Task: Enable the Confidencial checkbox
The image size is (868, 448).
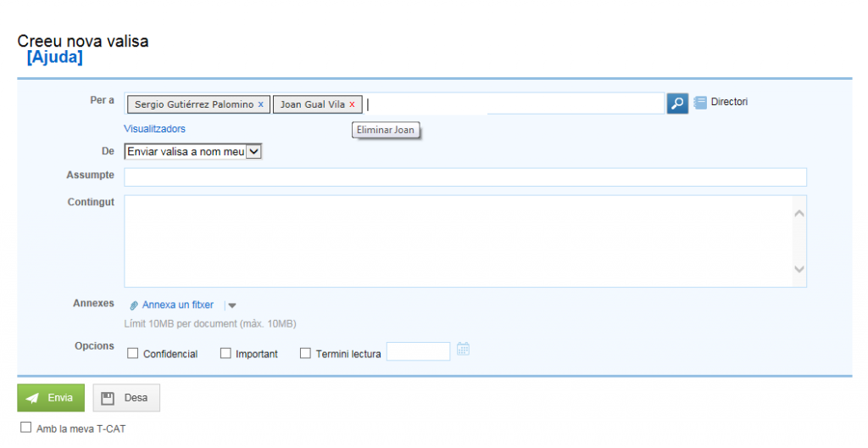Action: (x=132, y=354)
